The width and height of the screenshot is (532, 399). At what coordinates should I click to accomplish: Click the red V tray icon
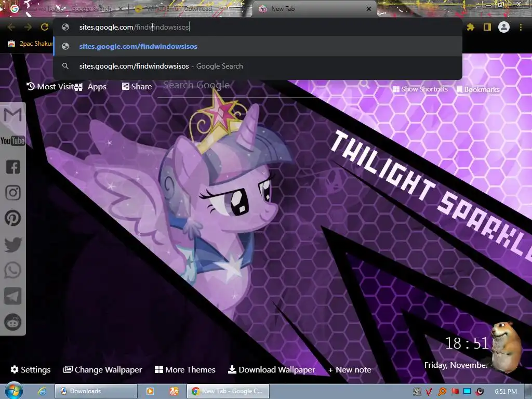(429, 392)
